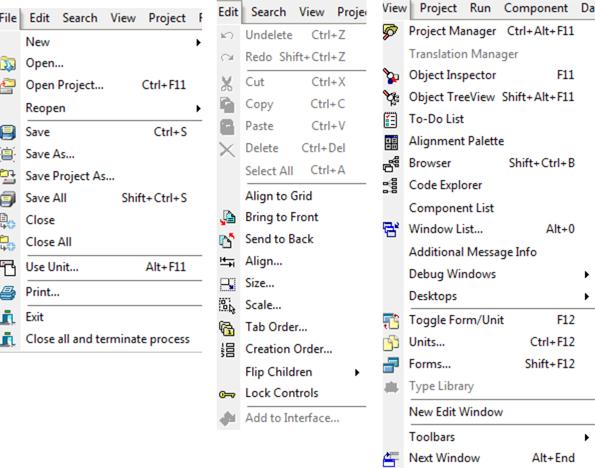The width and height of the screenshot is (595, 468).
Task: Click the Save All icon
Action: pos(8,199)
